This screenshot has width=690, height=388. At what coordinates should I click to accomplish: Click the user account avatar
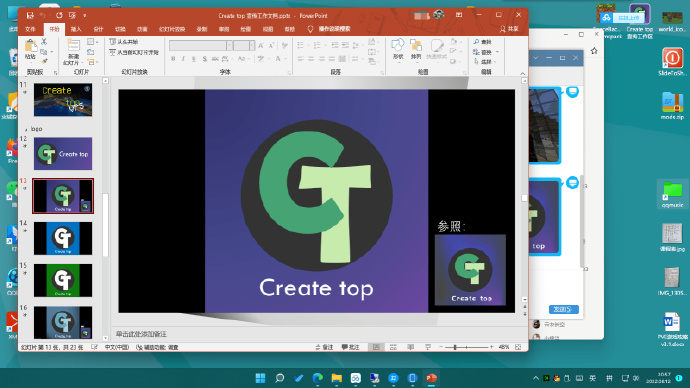439,15
